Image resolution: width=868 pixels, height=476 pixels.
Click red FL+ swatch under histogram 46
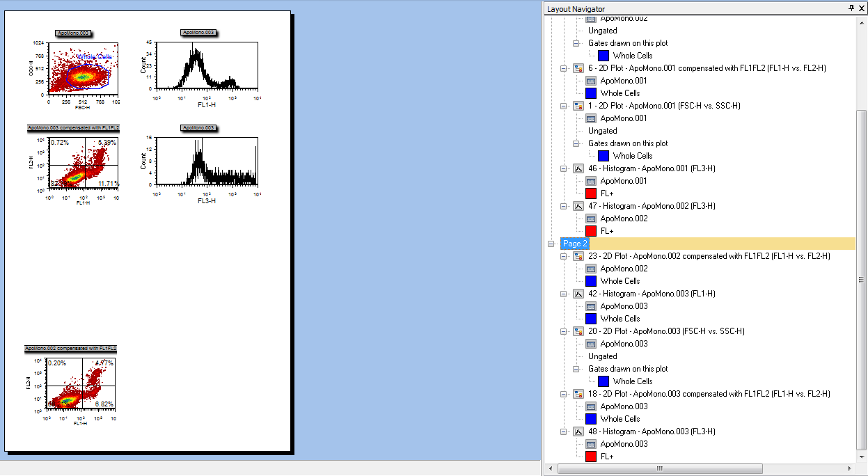tap(591, 193)
